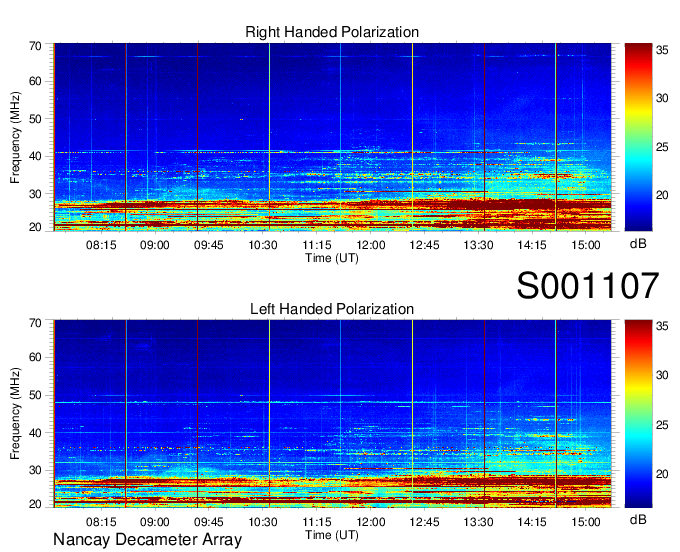The width and height of the screenshot is (680, 552).
Task: Choose the 11:15 time tick under Left Handed plot
Action: (x=317, y=522)
